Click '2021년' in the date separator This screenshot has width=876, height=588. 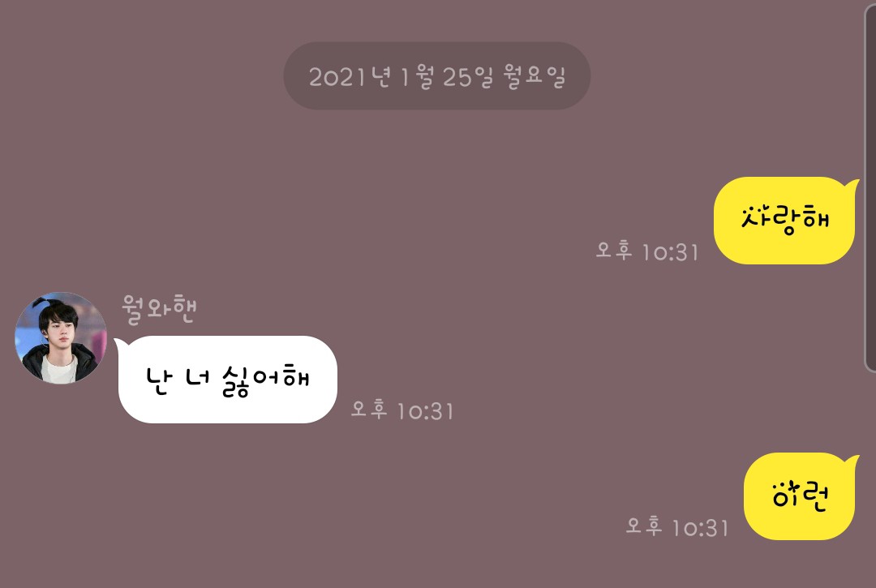[349, 76]
